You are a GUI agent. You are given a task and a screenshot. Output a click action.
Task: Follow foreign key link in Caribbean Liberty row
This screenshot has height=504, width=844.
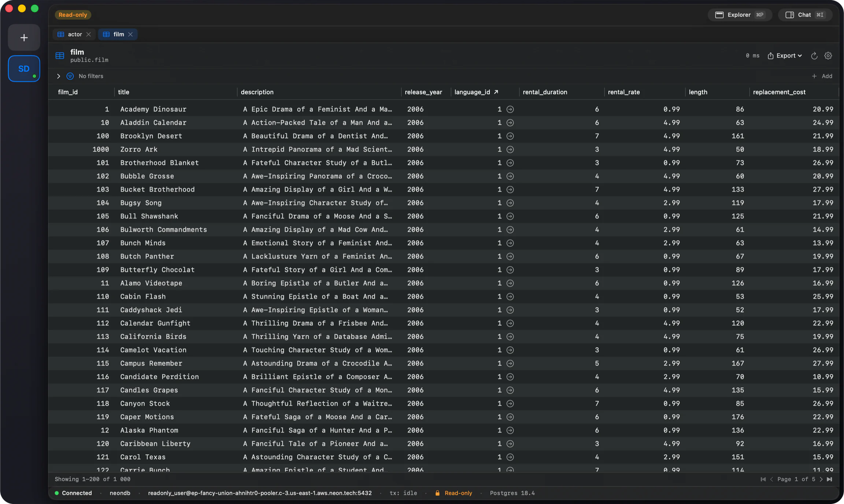pos(510,444)
